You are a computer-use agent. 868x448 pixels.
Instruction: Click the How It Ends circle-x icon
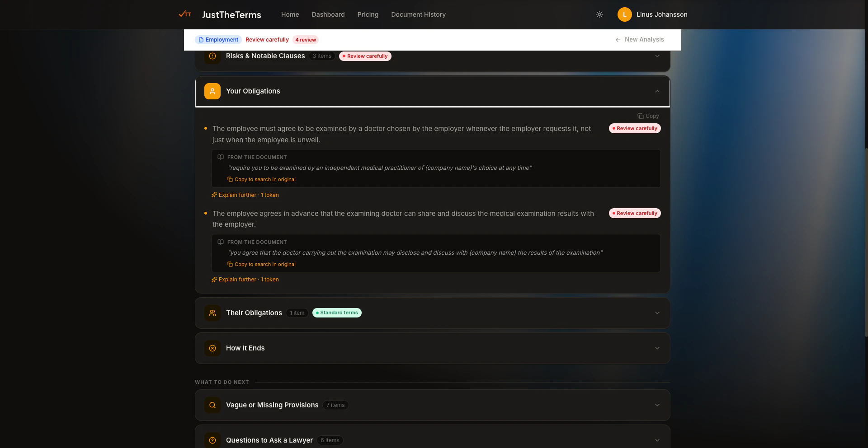coord(212,348)
